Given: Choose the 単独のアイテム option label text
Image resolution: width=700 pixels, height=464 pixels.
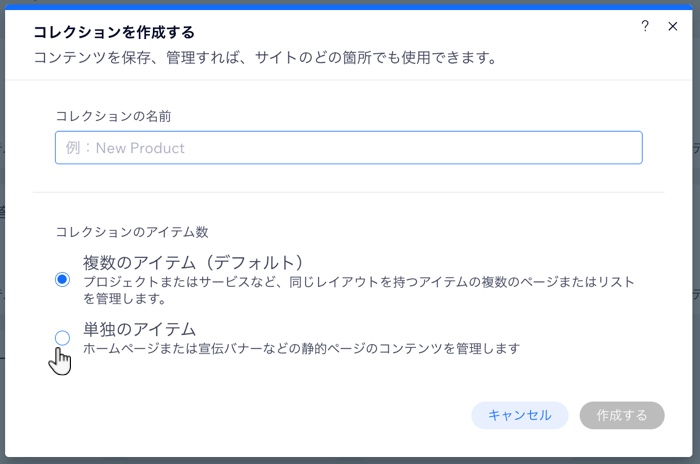Looking at the screenshot, I should [139, 329].
